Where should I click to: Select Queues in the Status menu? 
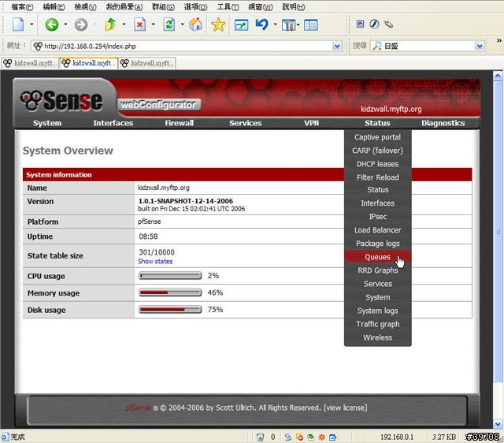pos(378,257)
